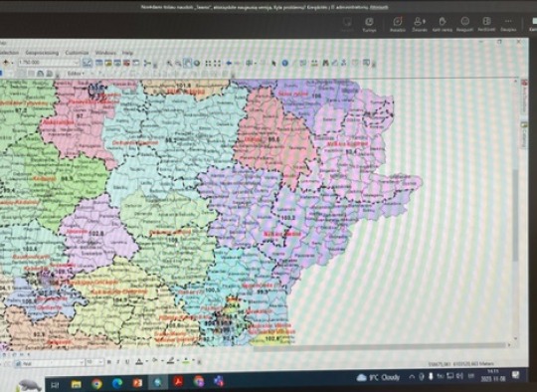Open the Search window icon
Viewport: 537px width, 392px height.
click(117, 63)
